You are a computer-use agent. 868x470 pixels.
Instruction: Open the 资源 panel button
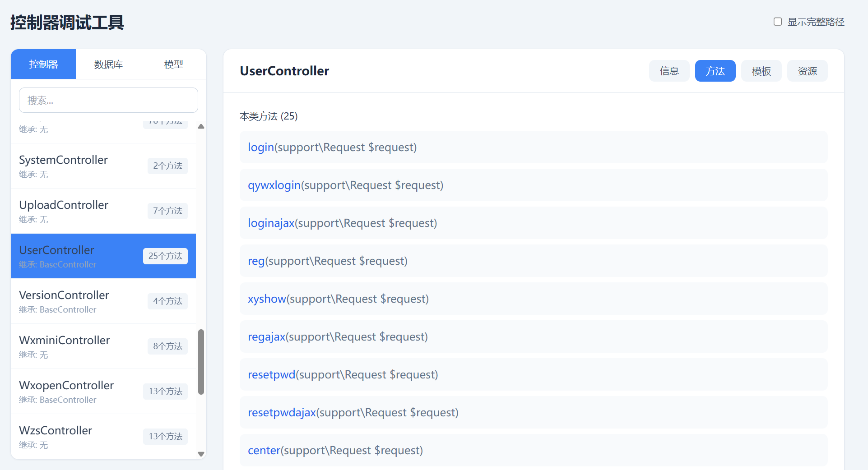click(807, 71)
